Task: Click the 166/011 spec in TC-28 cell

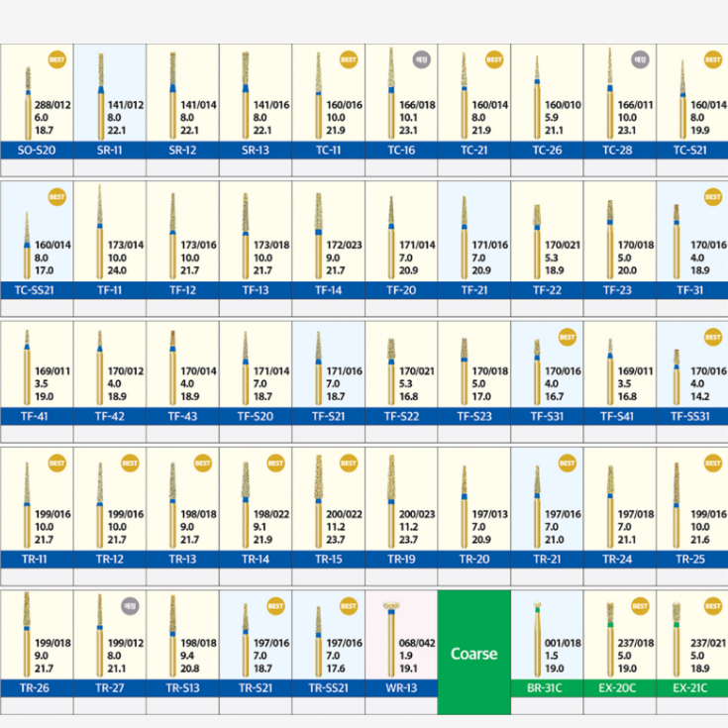Action: (635, 105)
